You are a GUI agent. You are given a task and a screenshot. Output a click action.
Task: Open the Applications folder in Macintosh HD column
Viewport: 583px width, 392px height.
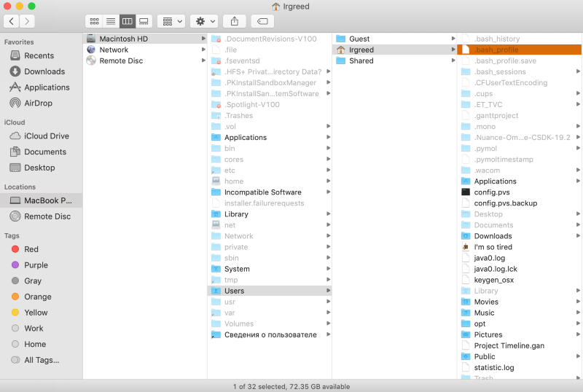270,138
